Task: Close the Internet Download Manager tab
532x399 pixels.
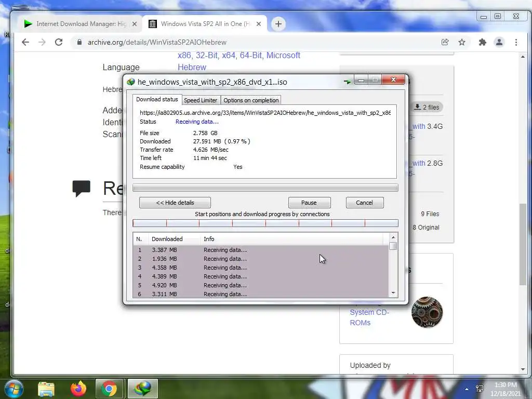Action: click(x=135, y=24)
